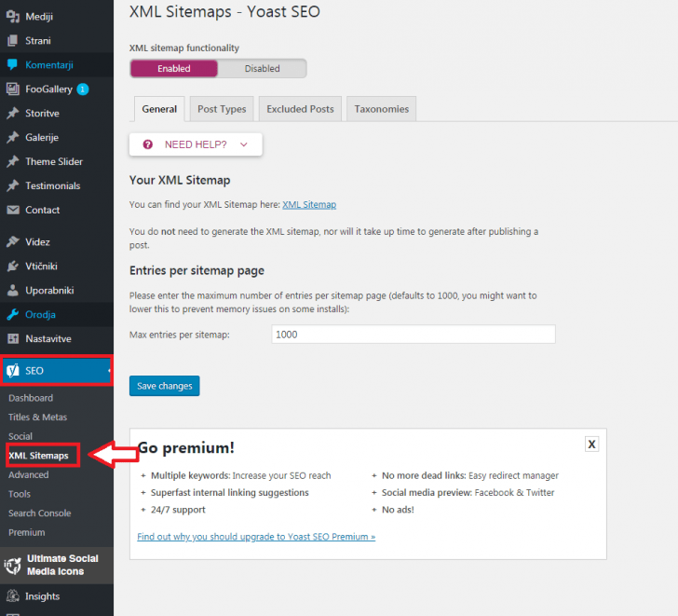Click the 'Go premium!' heading
This screenshot has width=678, height=616.
[186, 447]
